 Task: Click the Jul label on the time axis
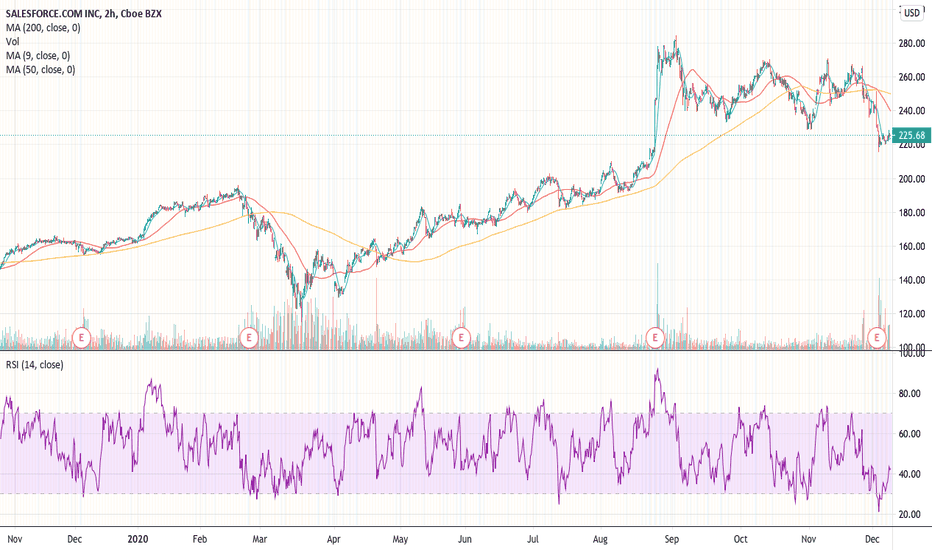pyautogui.click(x=533, y=539)
